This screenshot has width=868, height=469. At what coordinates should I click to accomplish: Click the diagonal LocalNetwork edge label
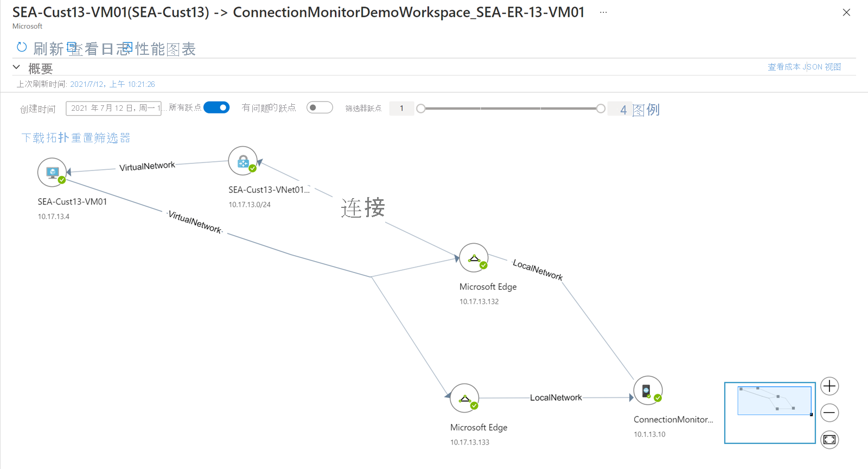pyautogui.click(x=538, y=270)
